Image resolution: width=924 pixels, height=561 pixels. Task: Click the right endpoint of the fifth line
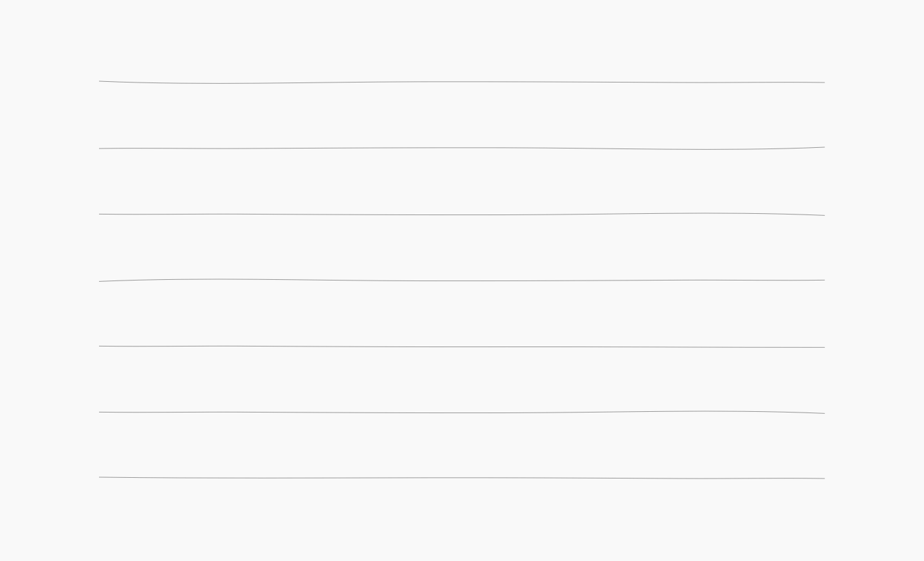(x=824, y=347)
